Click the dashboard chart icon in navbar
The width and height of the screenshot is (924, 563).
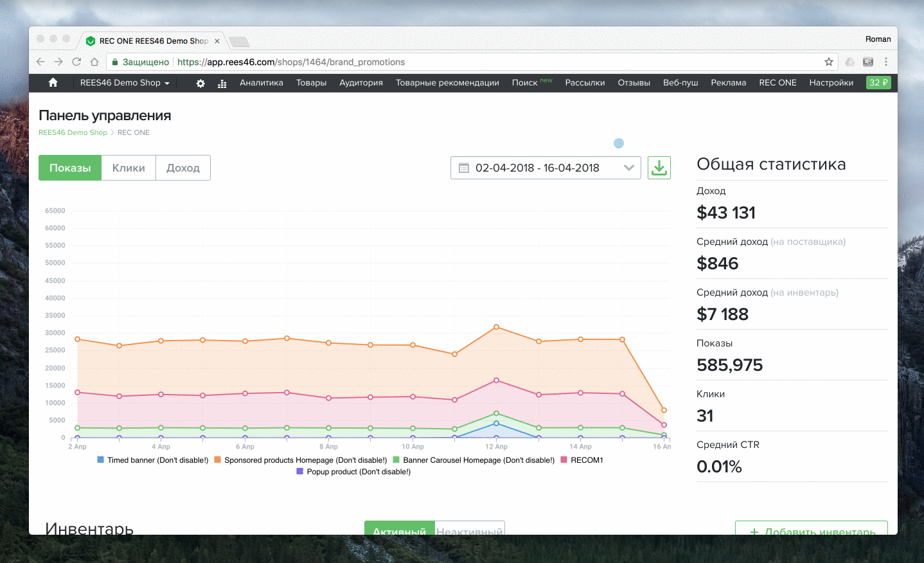(x=222, y=83)
